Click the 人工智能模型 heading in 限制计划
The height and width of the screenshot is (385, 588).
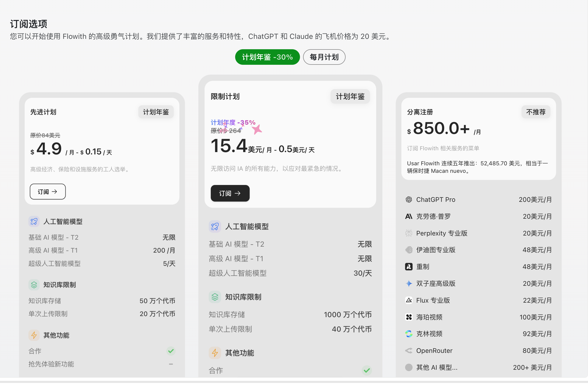tap(247, 226)
